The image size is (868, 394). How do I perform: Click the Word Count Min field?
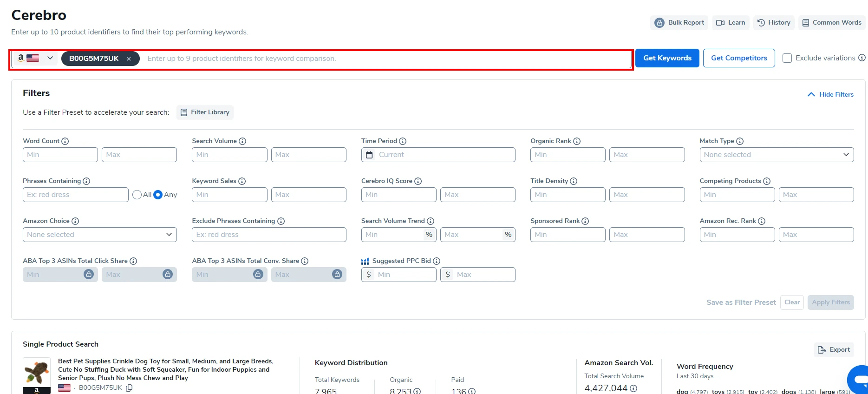pos(60,155)
